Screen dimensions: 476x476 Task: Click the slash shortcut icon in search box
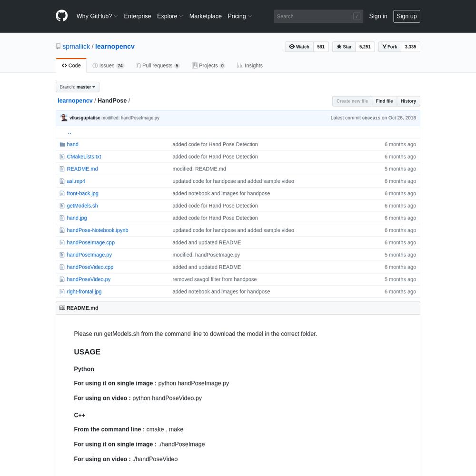tap(357, 16)
